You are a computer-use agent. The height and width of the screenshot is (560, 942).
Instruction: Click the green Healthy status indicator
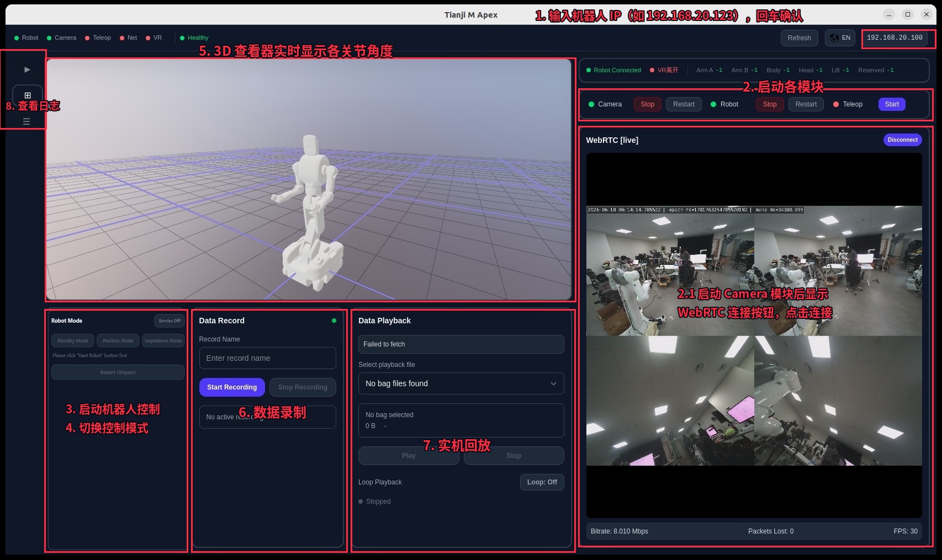[x=194, y=38]
